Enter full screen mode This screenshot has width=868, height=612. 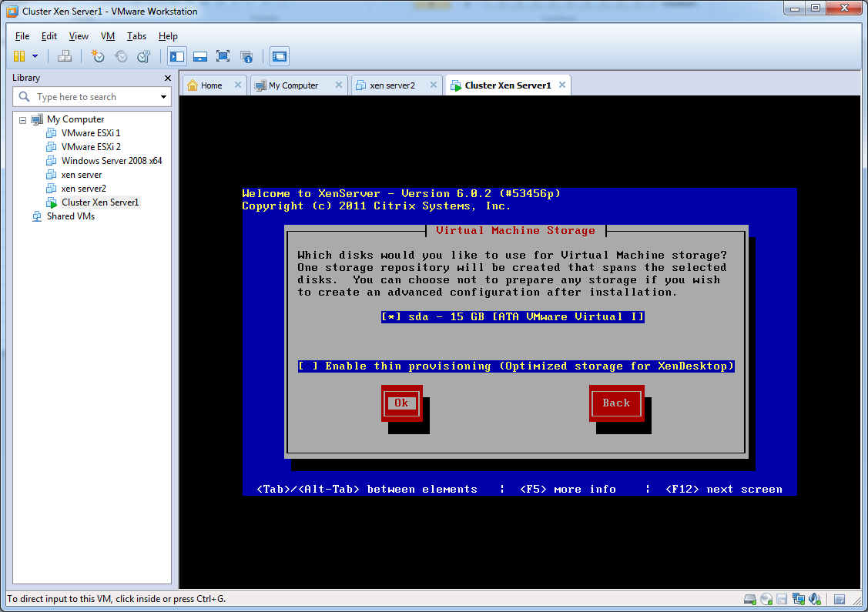click(x=223, y=56)
